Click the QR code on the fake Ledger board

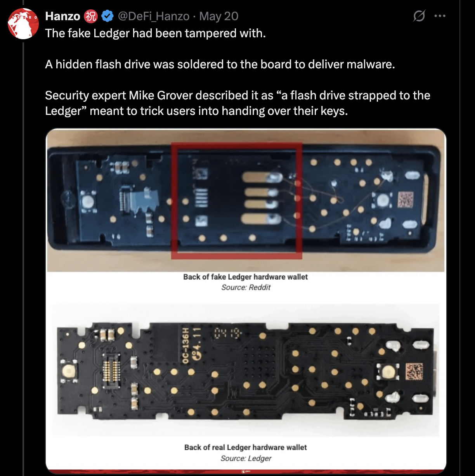pos(405,200)
